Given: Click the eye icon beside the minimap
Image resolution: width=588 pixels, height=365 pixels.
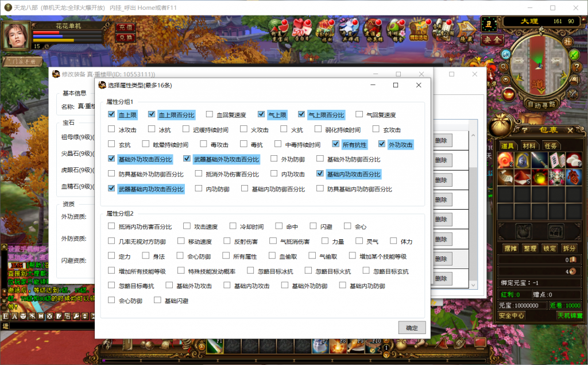Looking at the screenshot, I should click(506, 80).
